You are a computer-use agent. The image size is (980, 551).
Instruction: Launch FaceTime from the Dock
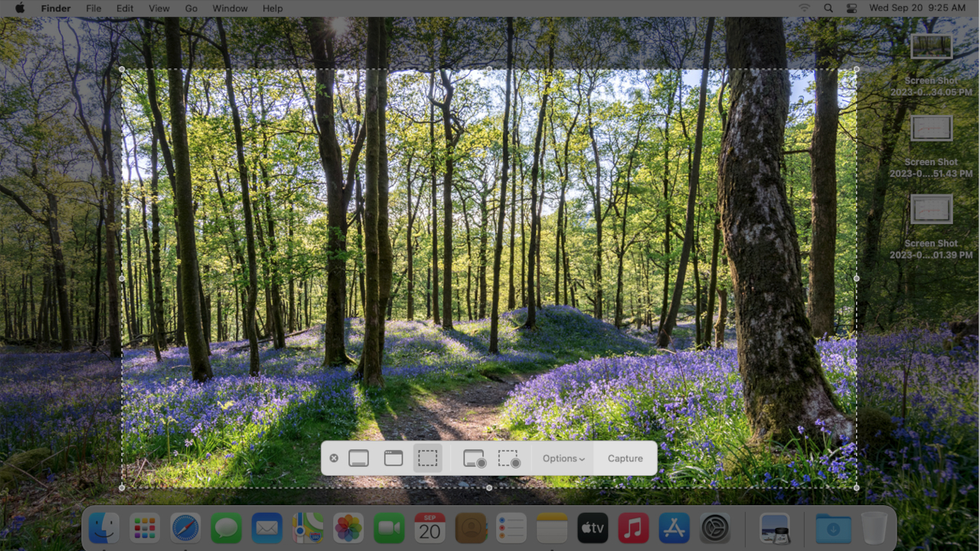389,528
